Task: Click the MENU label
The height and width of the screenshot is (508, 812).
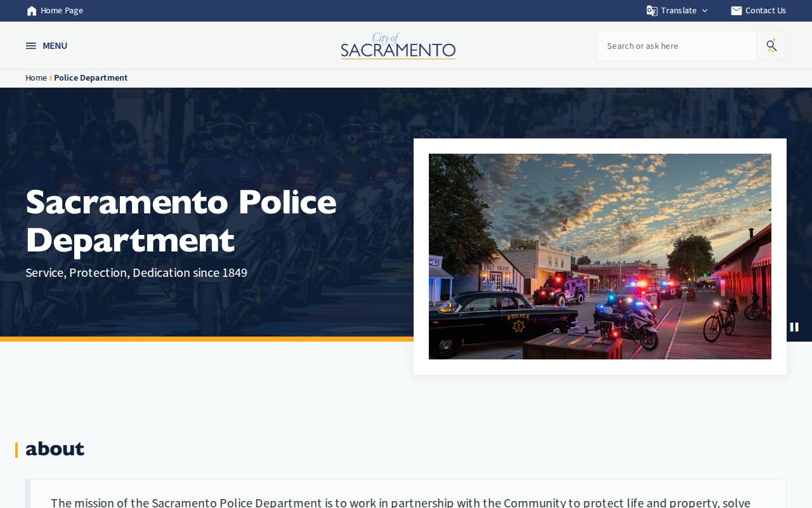Action: (x=55, y=46)
